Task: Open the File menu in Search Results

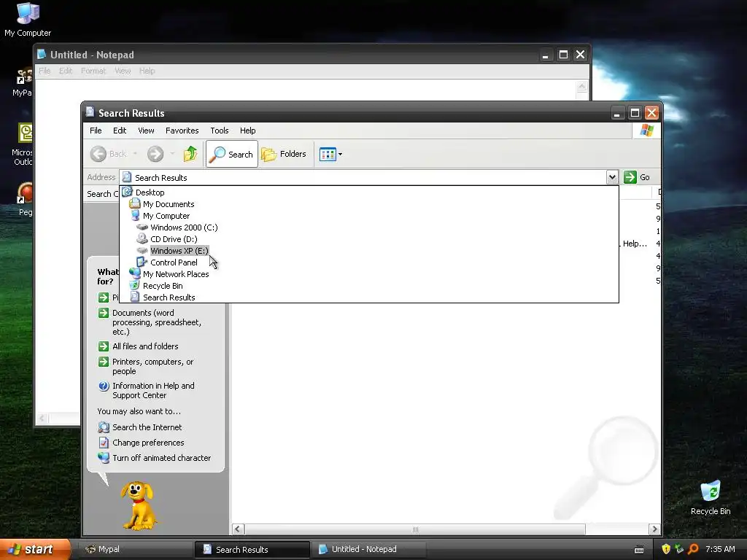Action: pos(96,131)
